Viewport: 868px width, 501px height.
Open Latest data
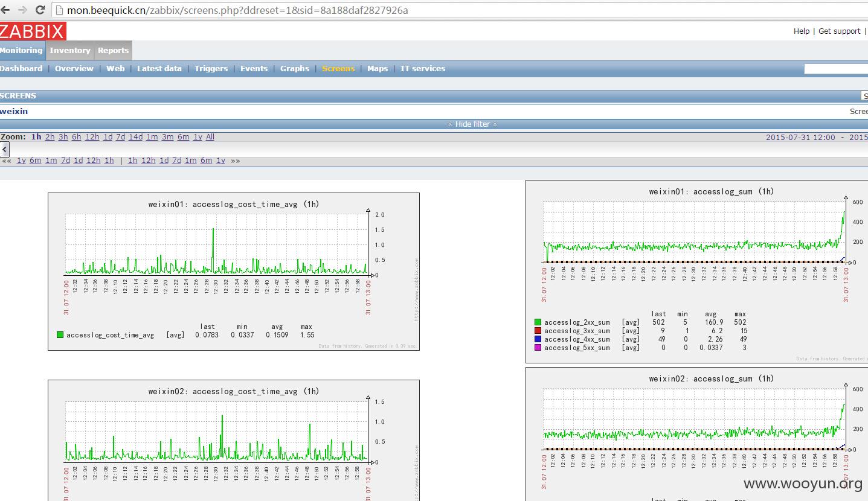point(159,69)
